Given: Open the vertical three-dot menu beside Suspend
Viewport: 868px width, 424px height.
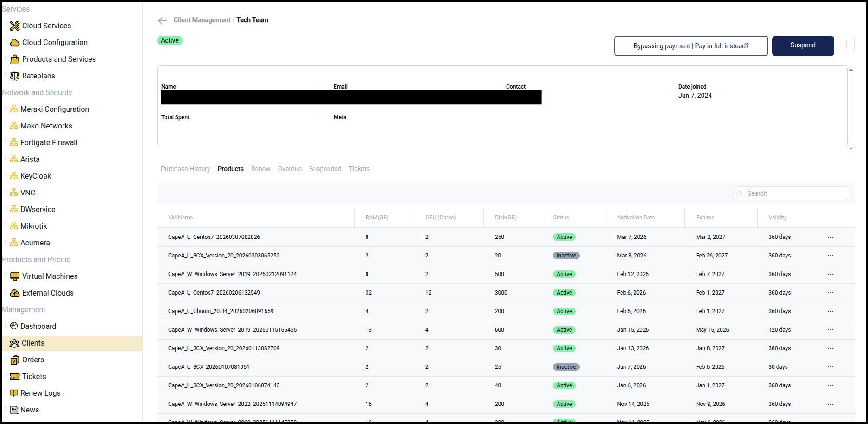Looking at the screenshot, I should (x=846, y=44).
